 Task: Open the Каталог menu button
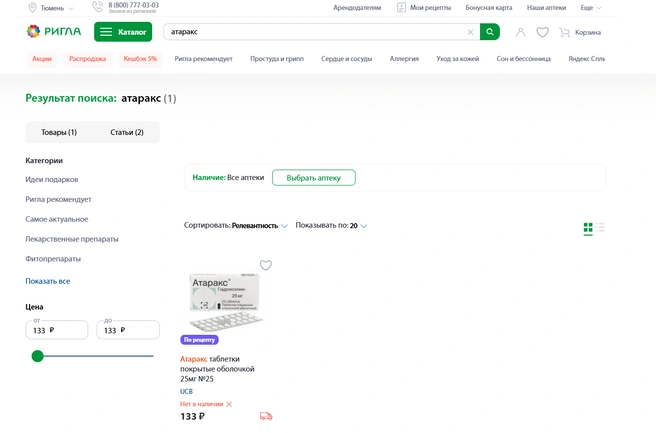123,32
